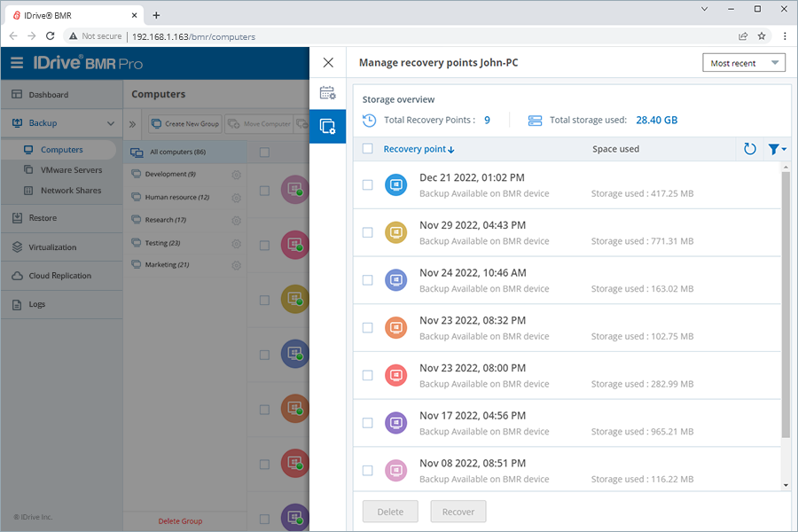Close the Manage recovery points panel
Screen dimensions: 798x532
(x=328, y=62)
